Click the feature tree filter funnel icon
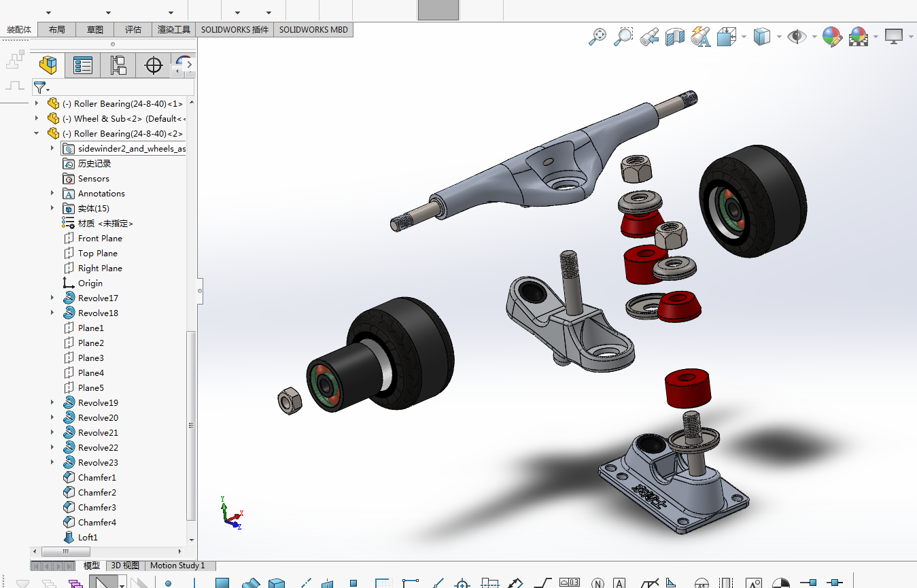This screenshot has width=917, height=588. pyautogui.click(x=39, y=88)
